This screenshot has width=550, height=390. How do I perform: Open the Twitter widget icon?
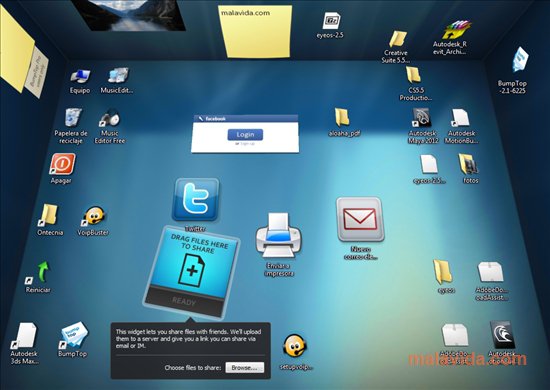pyautogui.click(x=196, y=199)
